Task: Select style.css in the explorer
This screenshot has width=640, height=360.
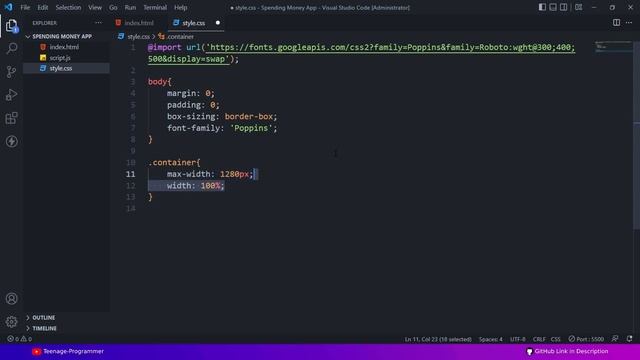Action: coord(61,68)
